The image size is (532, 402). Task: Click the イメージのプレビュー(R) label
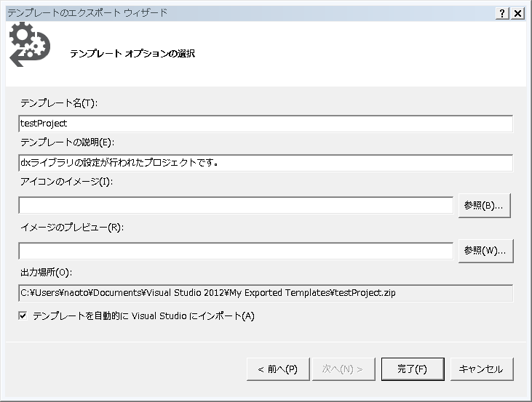click(72, 227)
